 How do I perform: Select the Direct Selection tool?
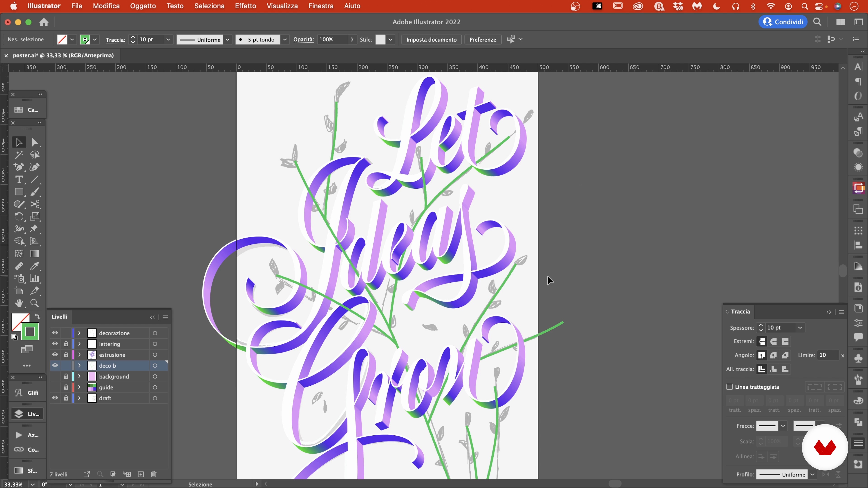[35, 143]
